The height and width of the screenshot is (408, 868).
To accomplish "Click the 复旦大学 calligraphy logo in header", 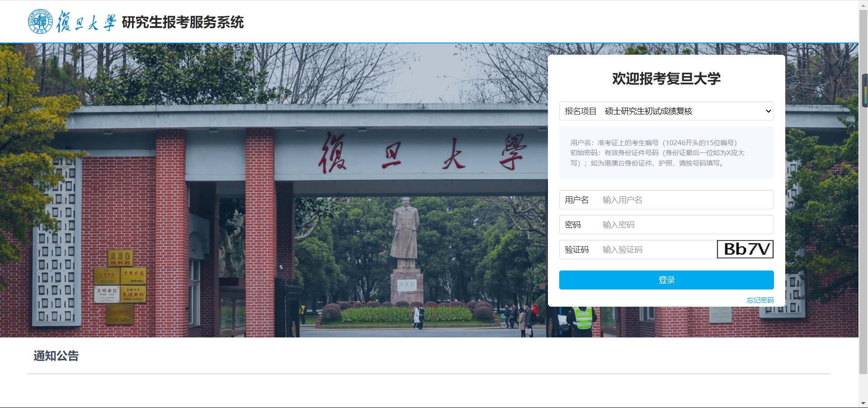I will click(86, 22).
